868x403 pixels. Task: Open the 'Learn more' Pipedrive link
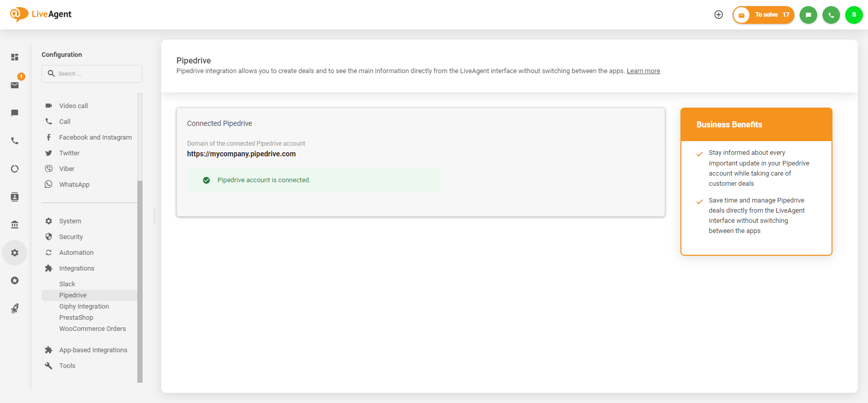pos(643,71)
